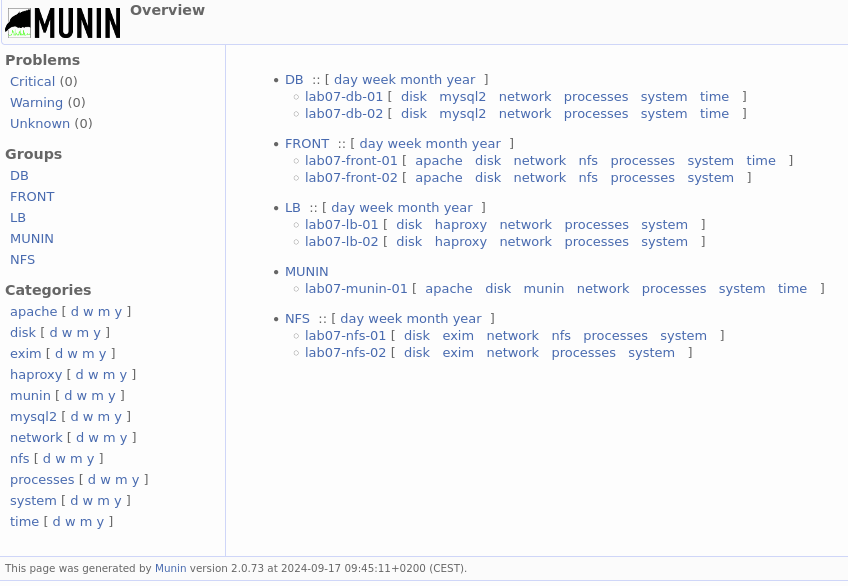Screen dimensions: 848x586
Task: Click the Groups section heading
Action: pyautogui.click(x=34, y=155)
